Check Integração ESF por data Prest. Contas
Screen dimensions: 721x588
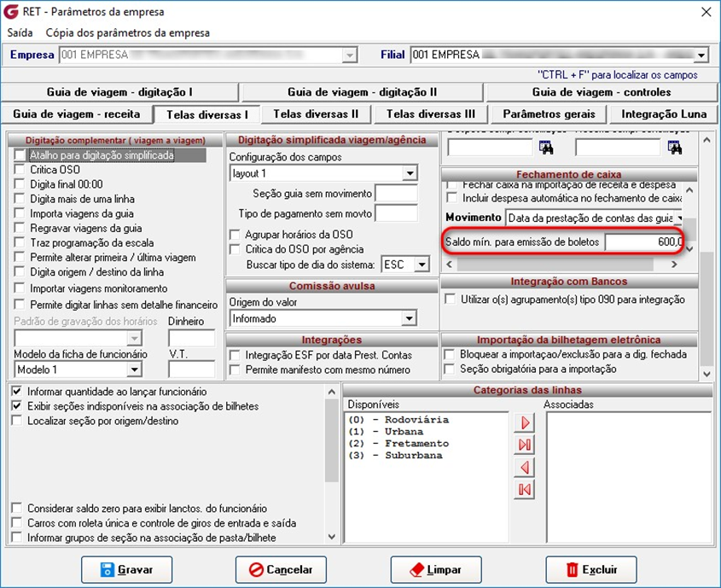(235, 355)
